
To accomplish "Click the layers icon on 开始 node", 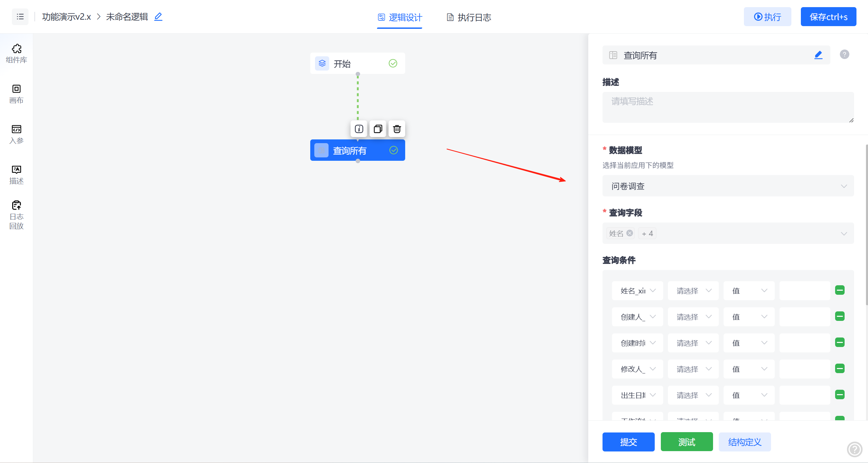I will coord(322,63).
